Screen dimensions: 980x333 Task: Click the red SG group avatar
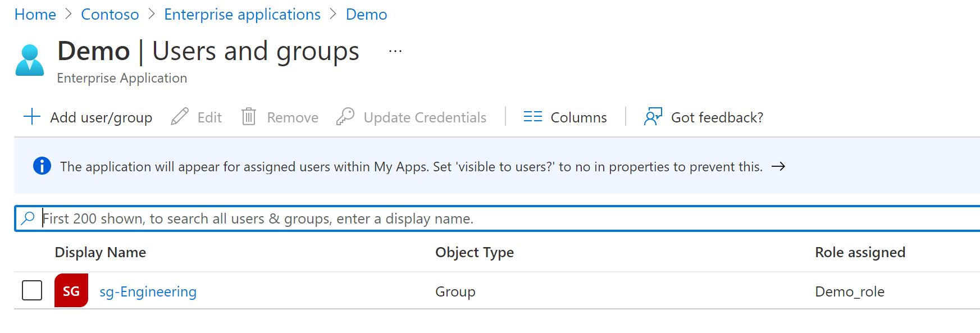coord(71,291)
